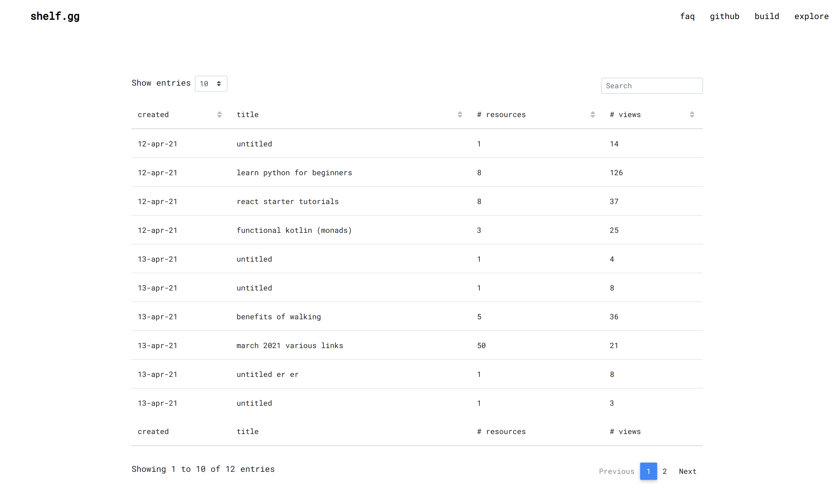Image resolution: width=835 pixels, height=504 pixels.
Task: Sort by the created column arrows
Action: (219, 114)
